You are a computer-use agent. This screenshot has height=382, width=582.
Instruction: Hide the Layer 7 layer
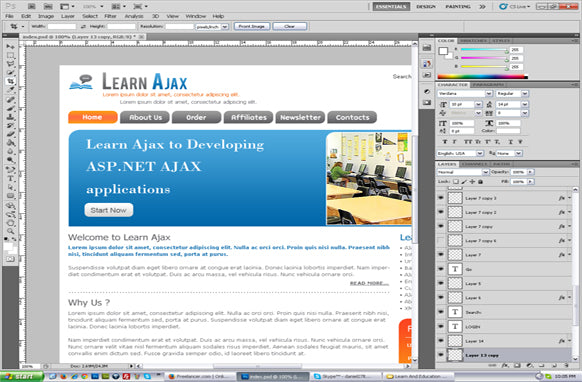click(x=441, y=255)
